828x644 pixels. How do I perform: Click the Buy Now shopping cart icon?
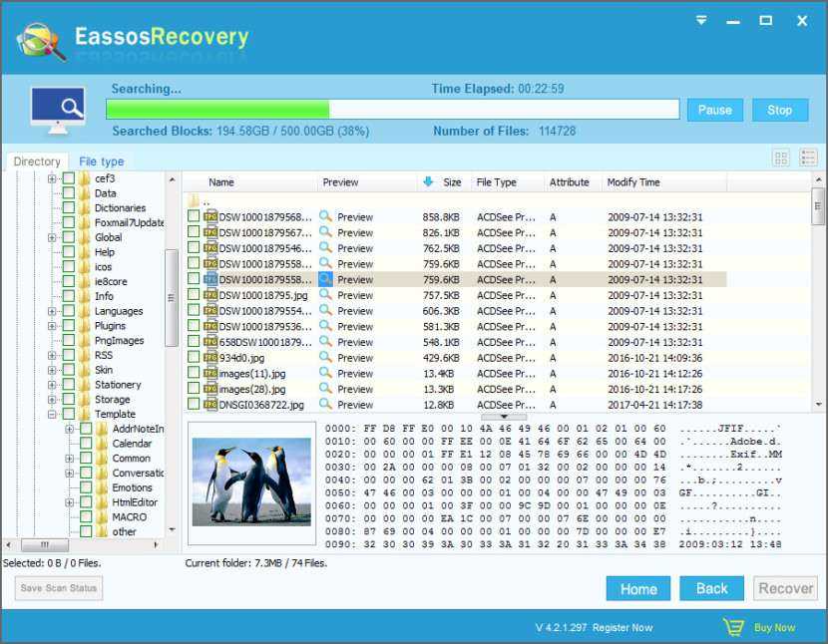tap(733, 627)
